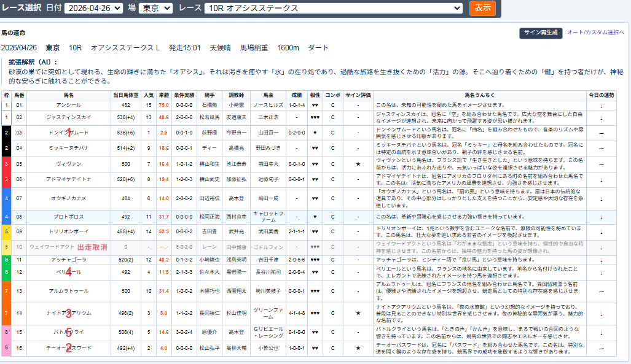
Task: Click owner name キャロットファーム
Action: pos(268,217)
